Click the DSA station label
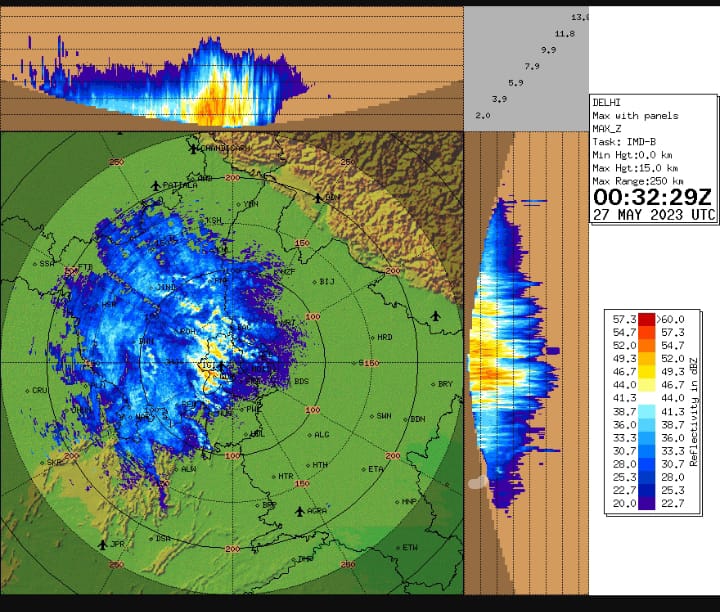This screenshot has width=720, height=612. coord(163,539)
